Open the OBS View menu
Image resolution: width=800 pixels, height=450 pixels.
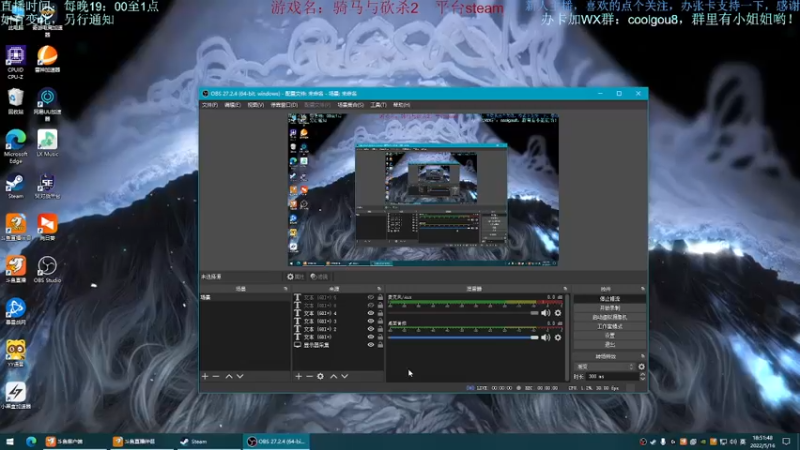[x=256, y=105]
